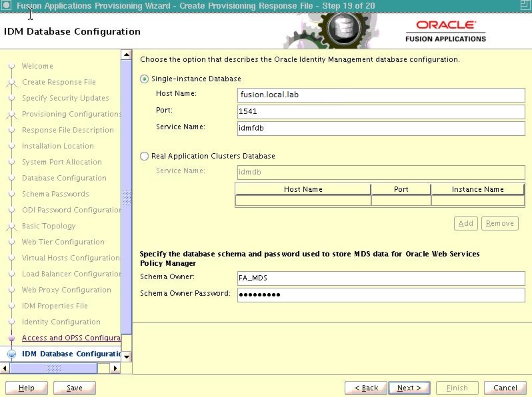Click the Schema Owner Password field
The width and height of the screenshot is (532, 397).
[x=381, y=294]
